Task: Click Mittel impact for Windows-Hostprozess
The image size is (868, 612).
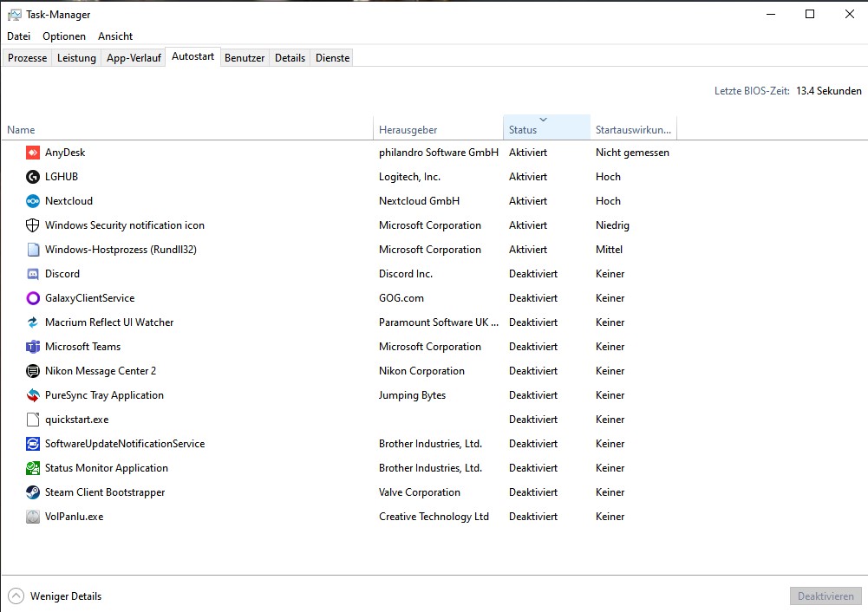Action: coord(609,250)
